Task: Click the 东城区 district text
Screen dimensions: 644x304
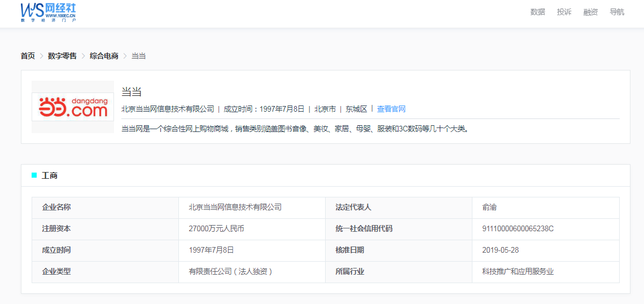Action: click(356, 109)
